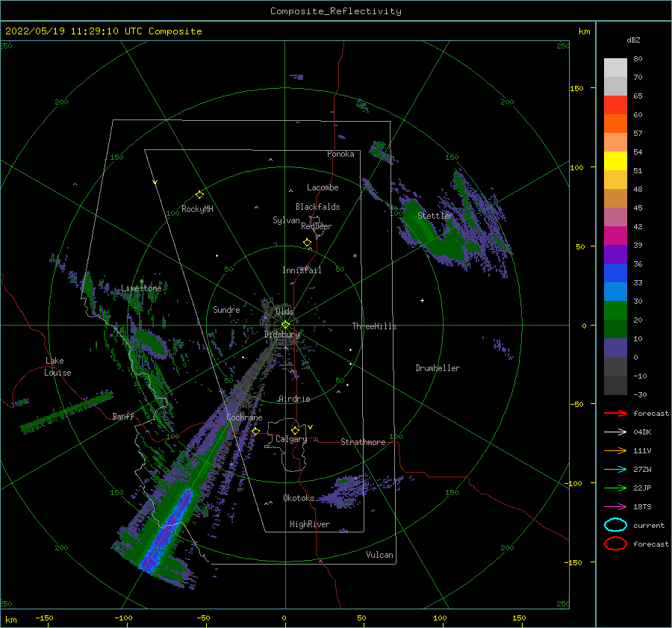
Task: Click the light gray 80 dBZ swatch
Action: 615,68
